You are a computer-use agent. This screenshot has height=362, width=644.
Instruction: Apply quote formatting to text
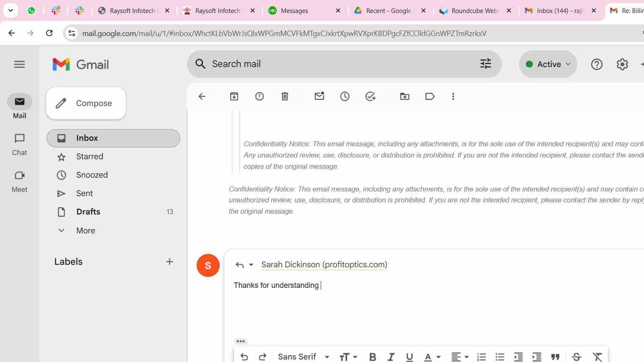556,357
